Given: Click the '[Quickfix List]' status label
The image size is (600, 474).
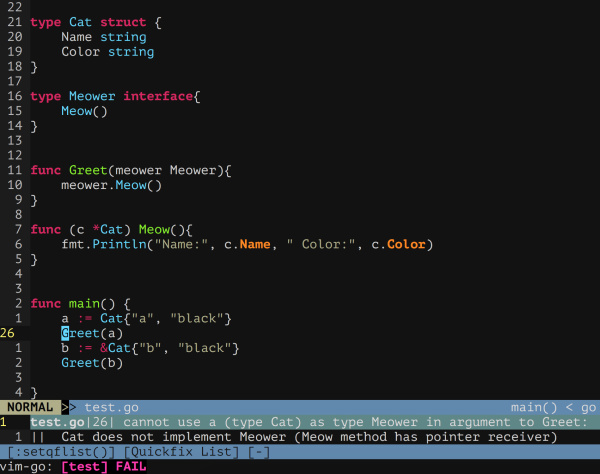Looking at the screenshot, I should (181, 452).
